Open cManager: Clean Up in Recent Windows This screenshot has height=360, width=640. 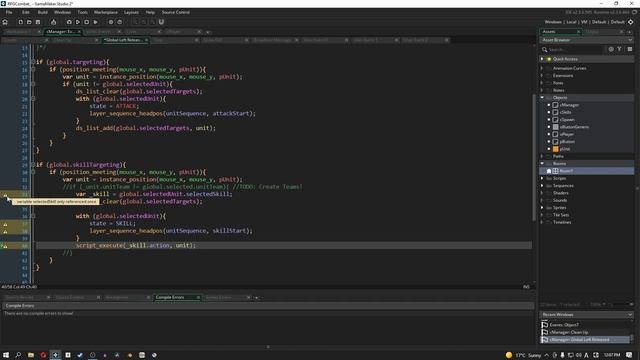pyautogui.click(x=569, y=332)
